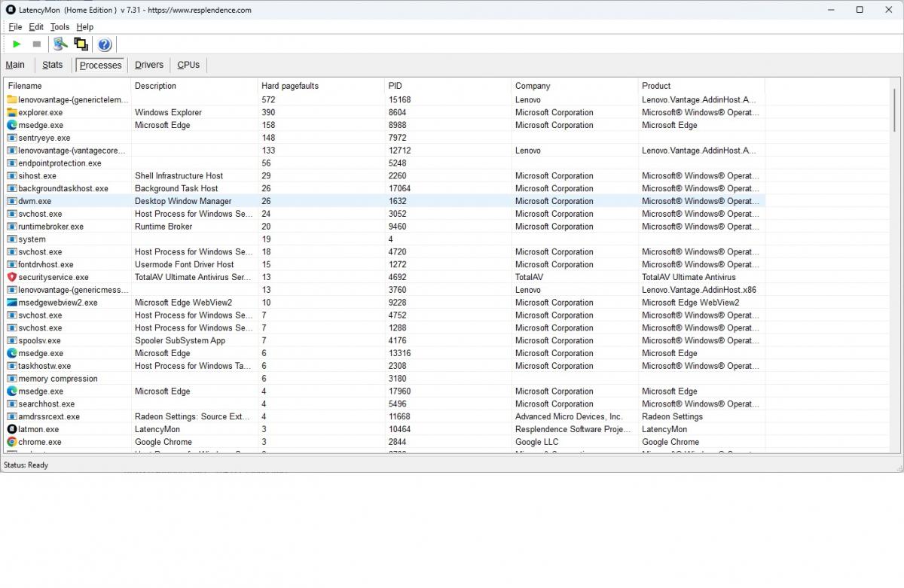Open the Tools menu
The image size is (904, 588).
point(60,27)
